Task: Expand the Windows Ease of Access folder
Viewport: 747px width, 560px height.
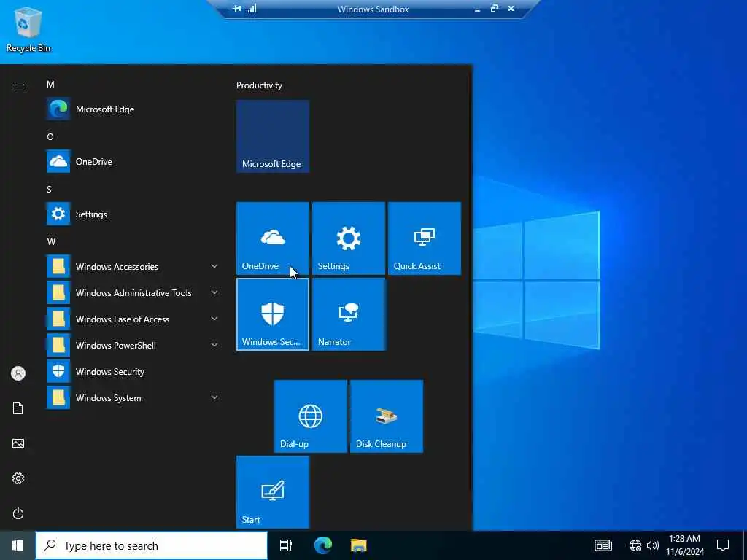Action: point(133,319)
